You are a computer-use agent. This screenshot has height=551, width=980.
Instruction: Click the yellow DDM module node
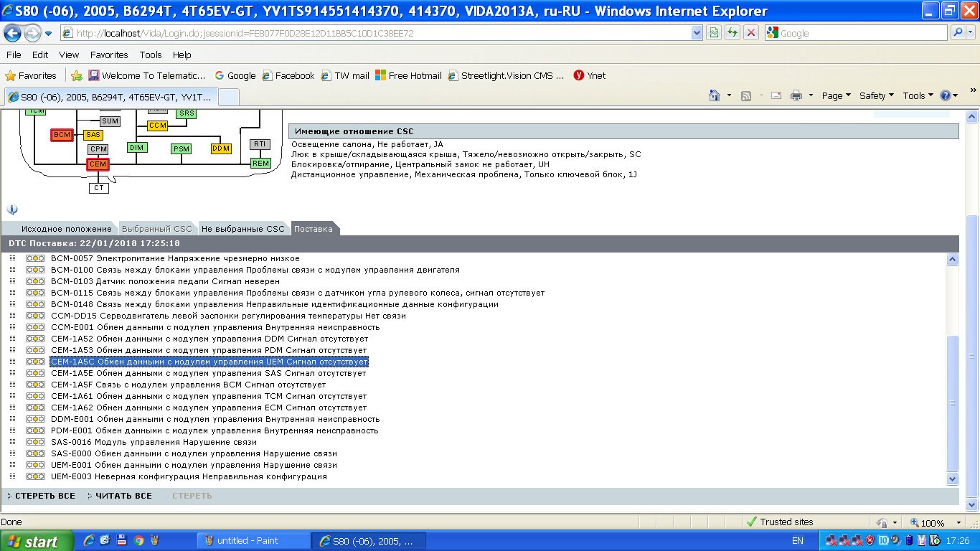click(x=221, y=149)
